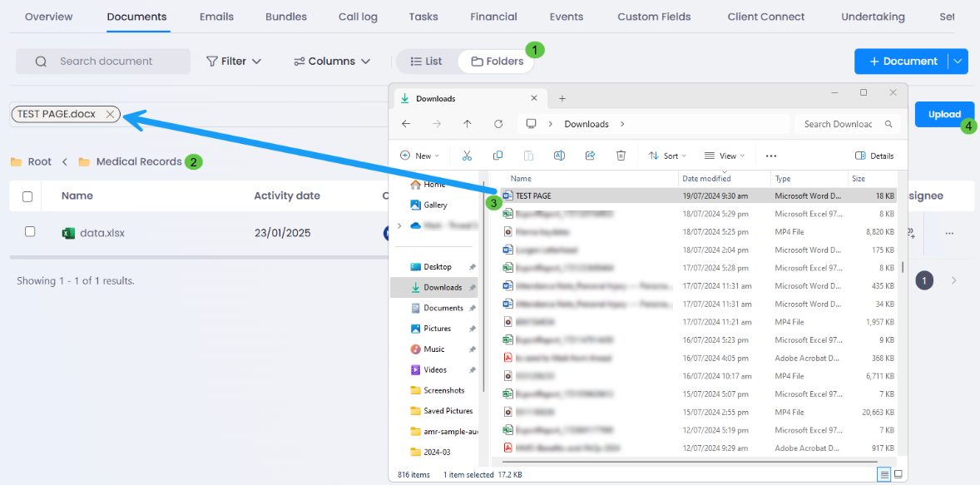Go up one folder with Up arrow

click(468, 124)
